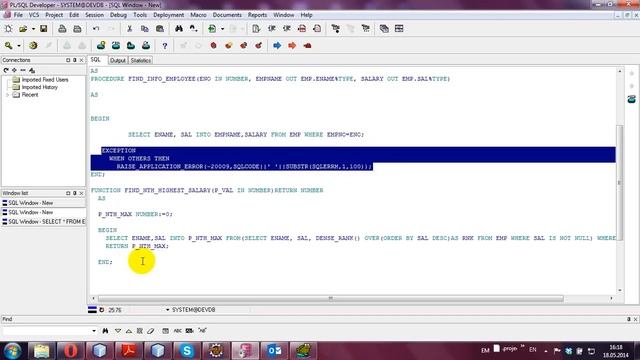Expand the Recent folder node
Screen dimensions: 640x360
[7, 95]
